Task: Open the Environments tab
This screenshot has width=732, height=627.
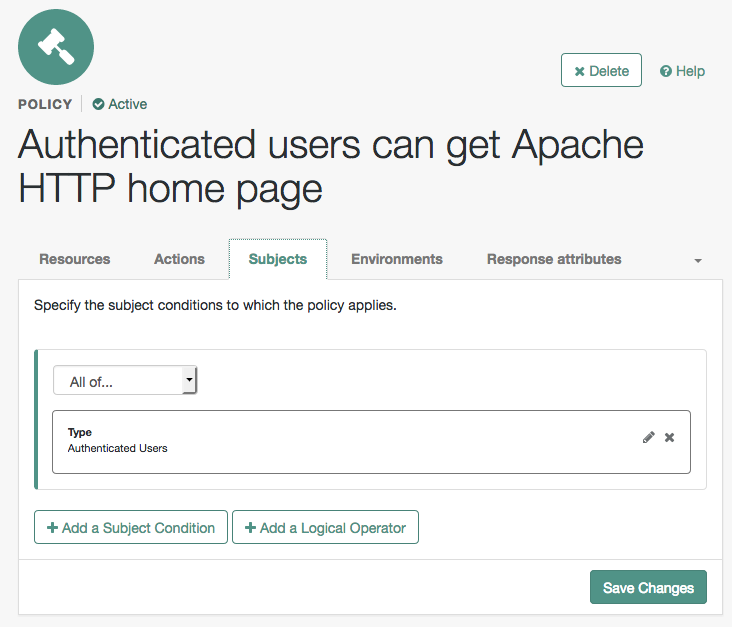Action: (397, 259)
